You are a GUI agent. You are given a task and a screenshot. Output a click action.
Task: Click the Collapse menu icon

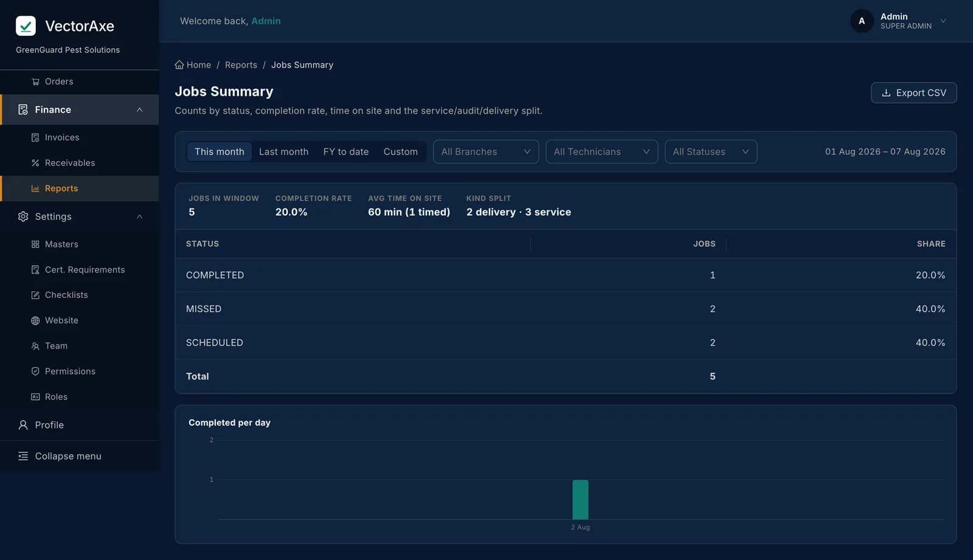23,456
